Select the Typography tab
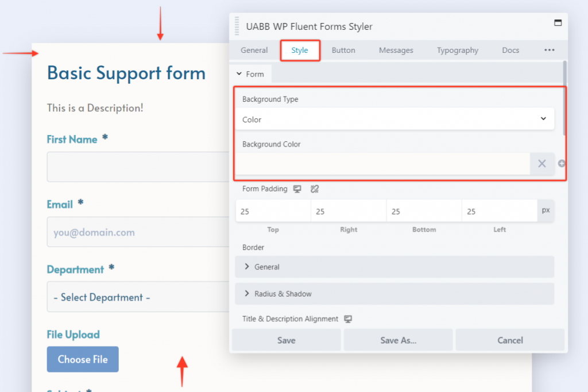This screenshot has height=392, width=588. (x=457, y=50)
